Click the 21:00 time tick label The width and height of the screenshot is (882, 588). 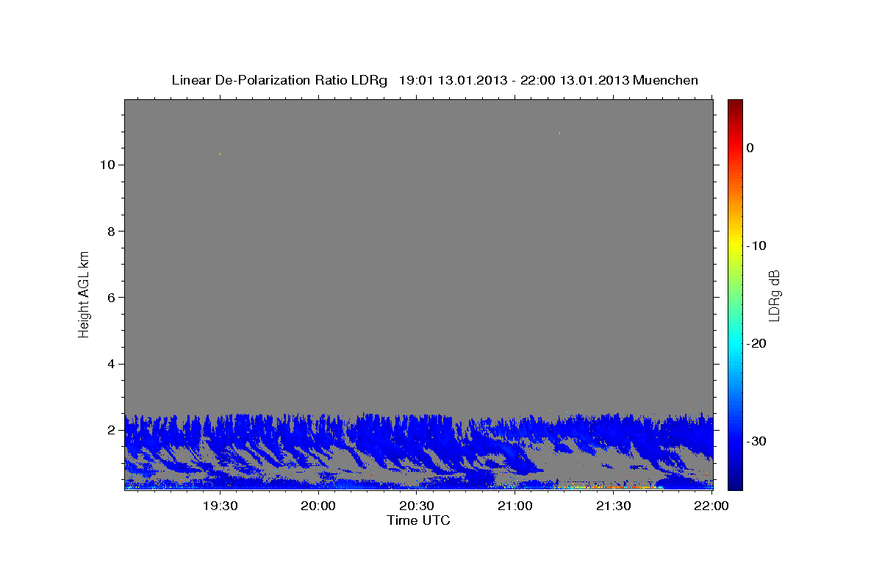[515, 506]
